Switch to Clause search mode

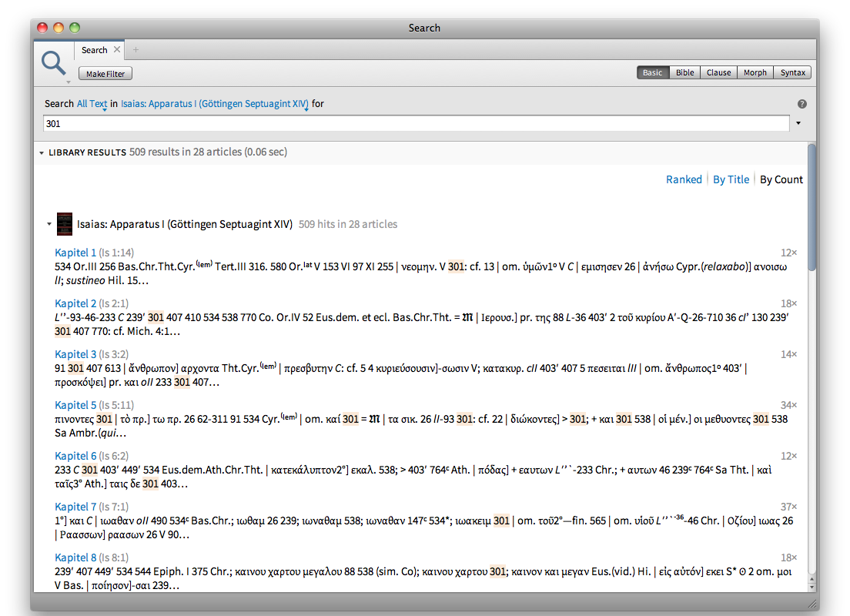[718, 72]
